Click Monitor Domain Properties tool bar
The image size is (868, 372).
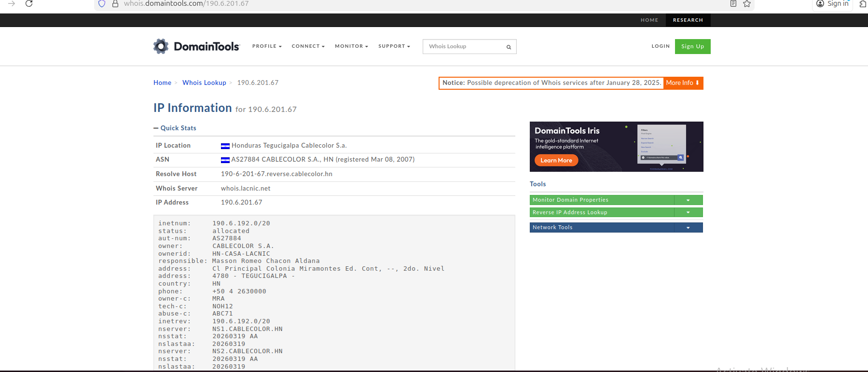click(x=602, y=200)
